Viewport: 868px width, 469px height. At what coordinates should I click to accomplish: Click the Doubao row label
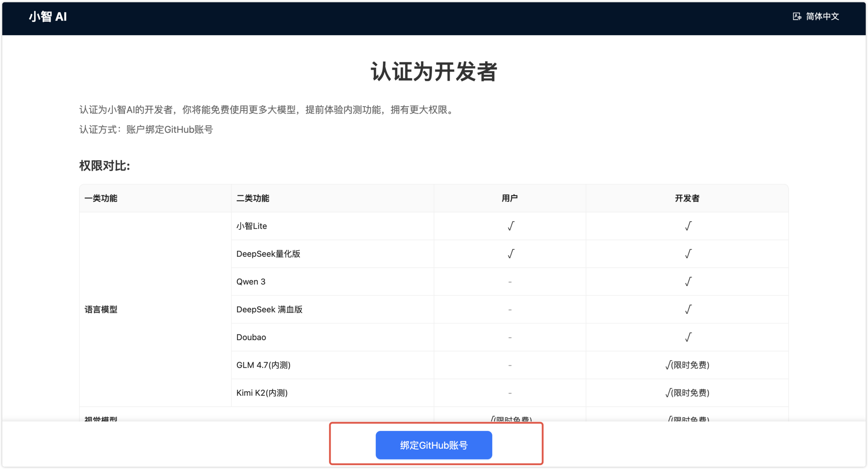[251, 337]
